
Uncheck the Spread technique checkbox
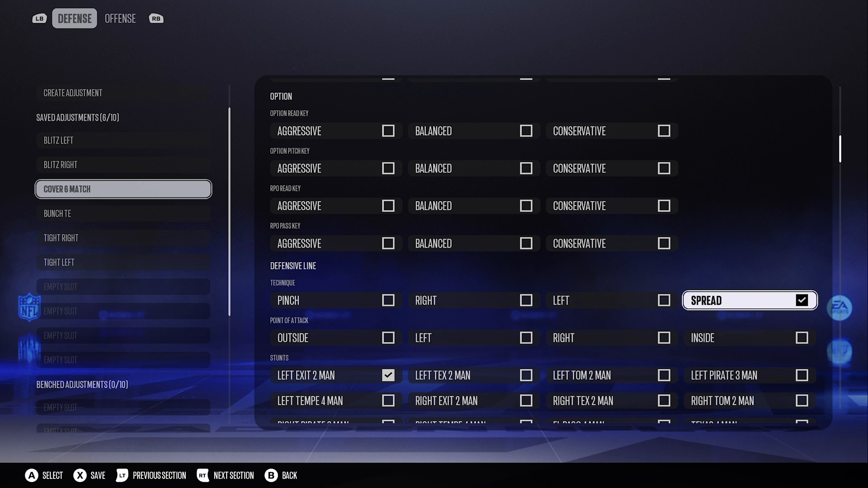[x=802, y=300]
